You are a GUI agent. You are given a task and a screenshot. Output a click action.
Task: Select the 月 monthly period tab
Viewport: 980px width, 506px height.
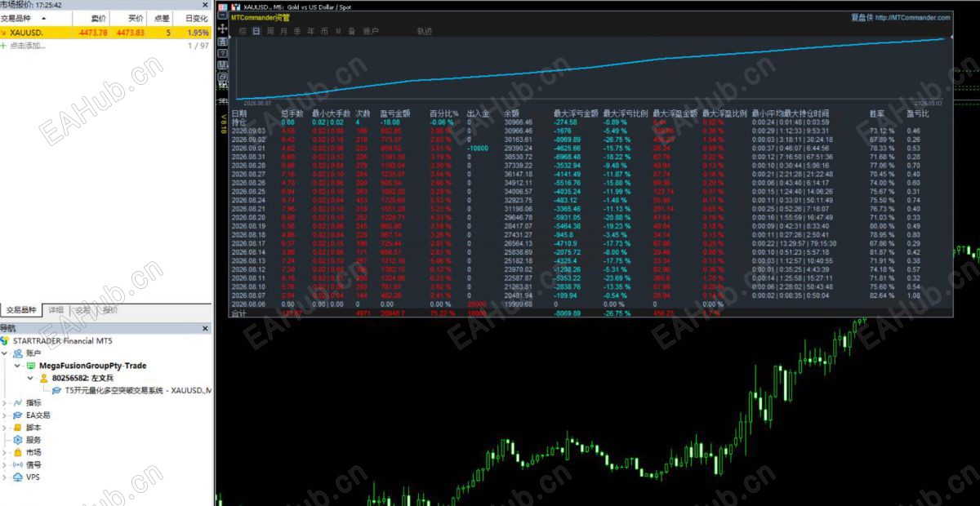click(283, 32)
